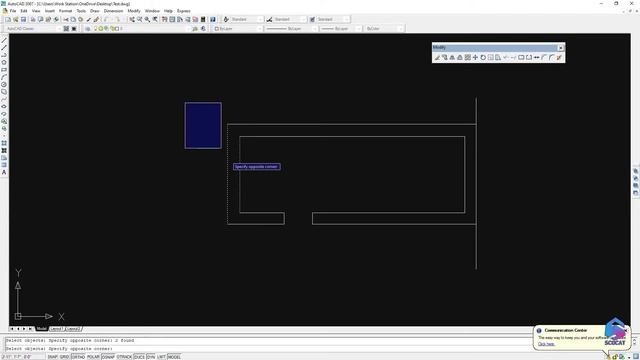Open the dimension style Standard dropdown
This screenshot has width=640, height=360.
pos(290,19)
